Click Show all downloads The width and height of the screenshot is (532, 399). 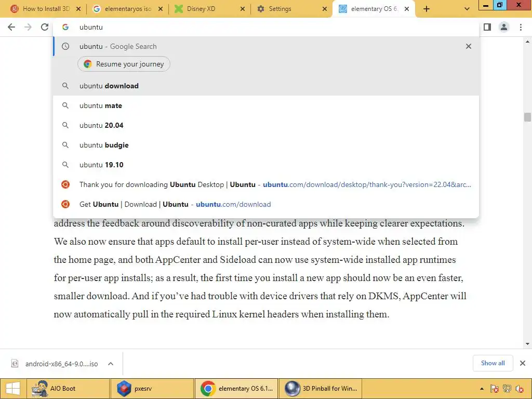(493, 363)
